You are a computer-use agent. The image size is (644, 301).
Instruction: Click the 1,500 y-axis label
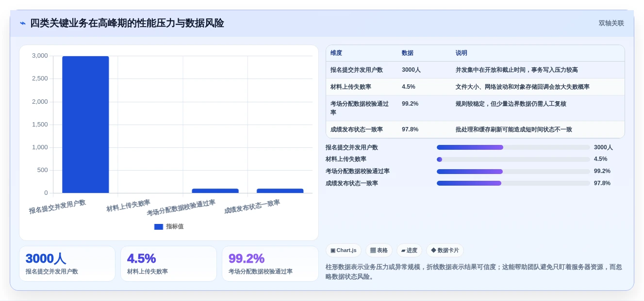40,125
